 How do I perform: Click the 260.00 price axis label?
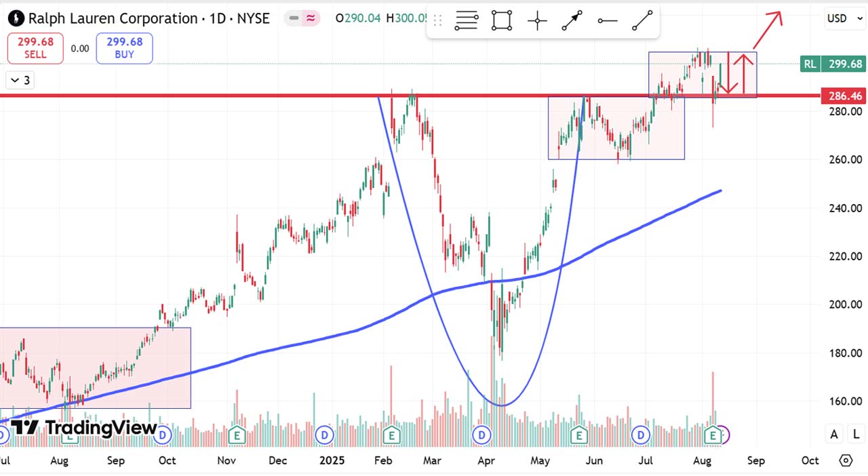(845, 160)
